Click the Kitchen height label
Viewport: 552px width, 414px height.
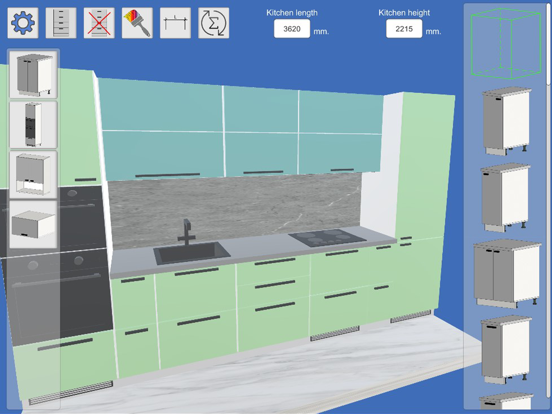coord(404,13)
